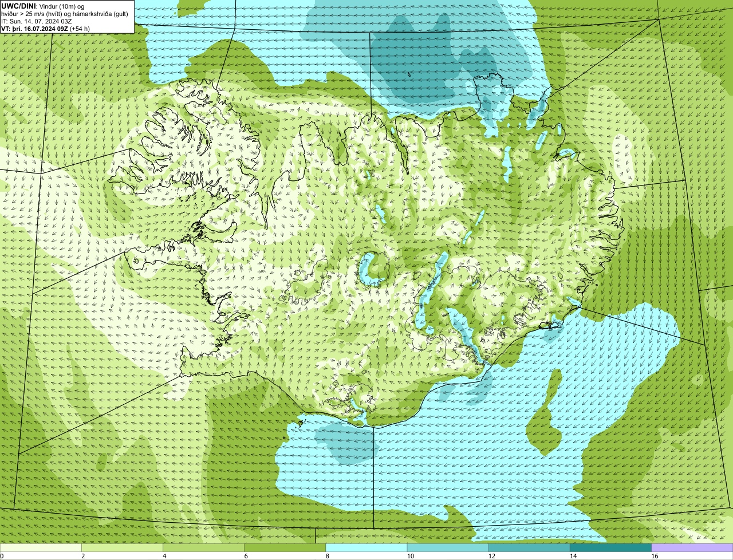The image size is (733, 560).
Task: Click the legend label "2"
Action: tap(83, 556)
